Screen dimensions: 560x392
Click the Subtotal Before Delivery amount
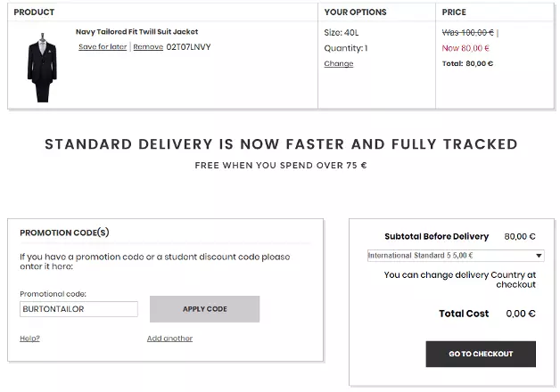(519, 237)
